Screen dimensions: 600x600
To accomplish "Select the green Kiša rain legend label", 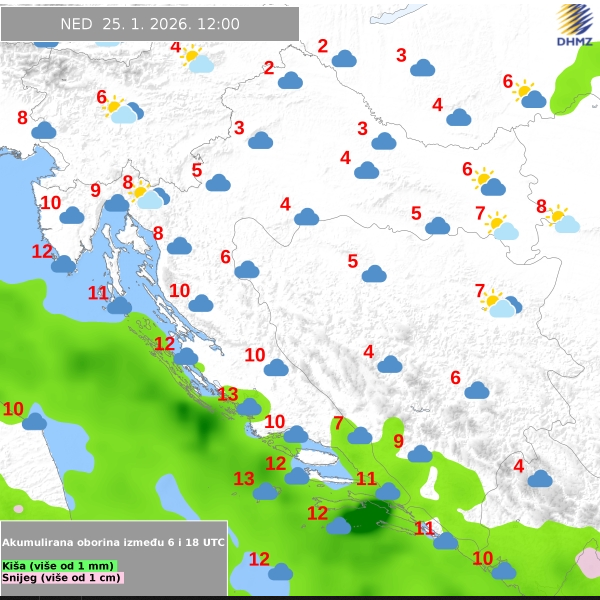I will (58, 565).
